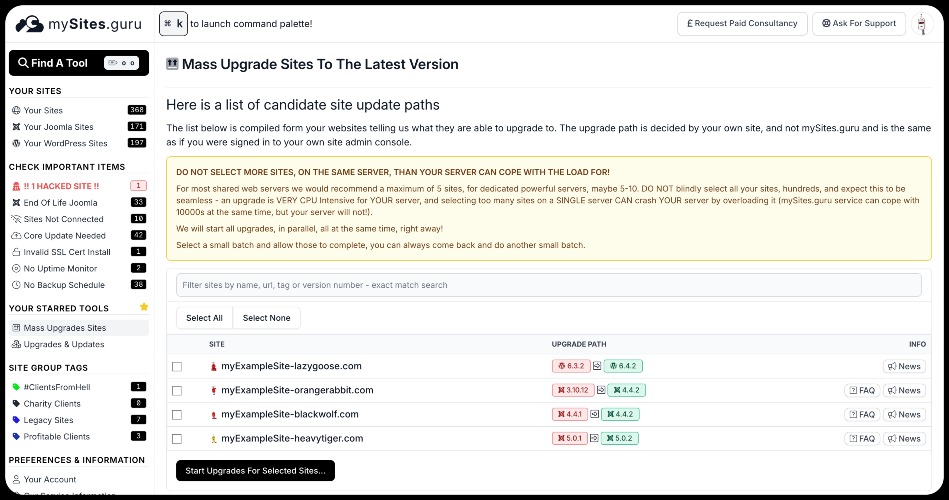This screenshot has width=949, height=500.
Task: Tick the checkbox for myExampleSite-heavytiger.com
Action: coord(177,439)
